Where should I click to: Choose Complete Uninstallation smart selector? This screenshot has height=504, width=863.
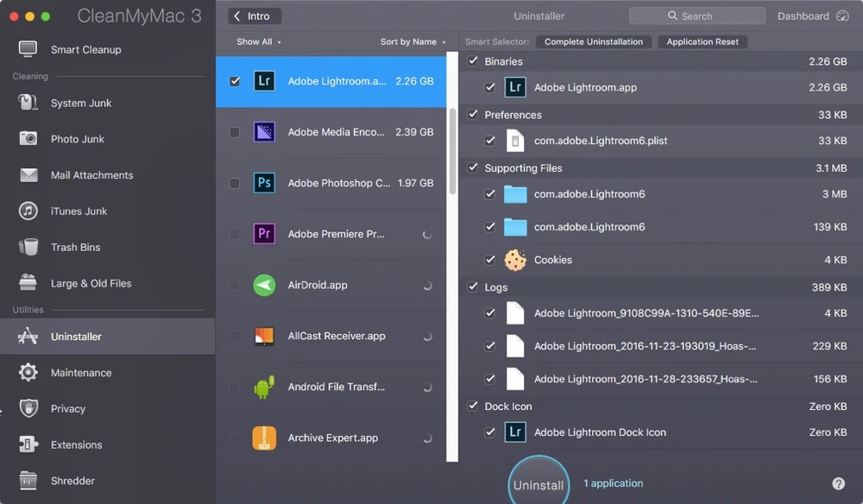(593, 41)
